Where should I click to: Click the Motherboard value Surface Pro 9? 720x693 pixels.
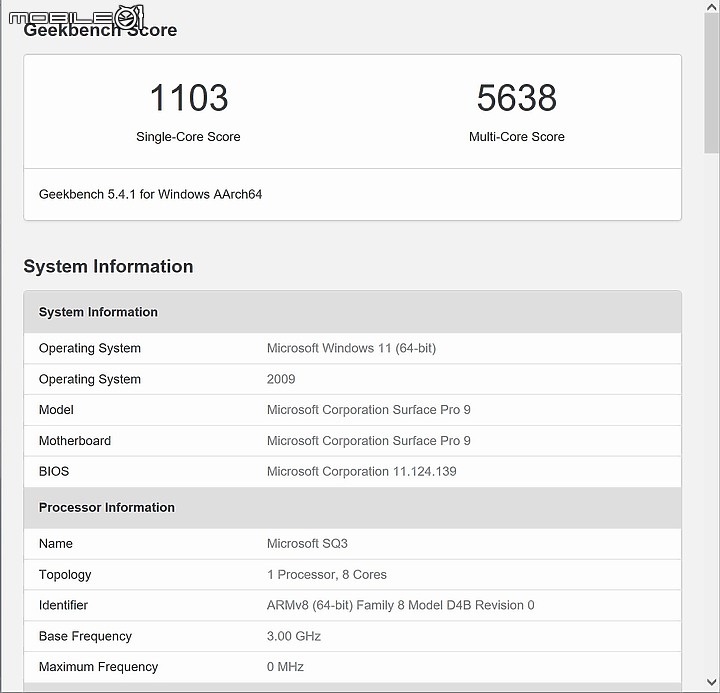[369, 441]
